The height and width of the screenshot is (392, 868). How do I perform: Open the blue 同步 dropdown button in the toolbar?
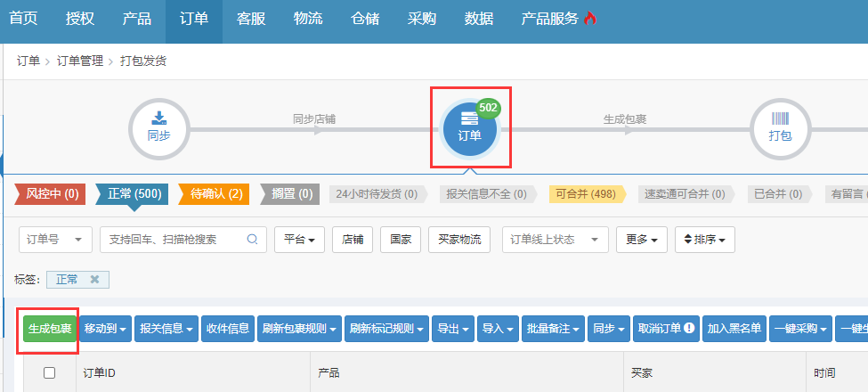point(609,329)
